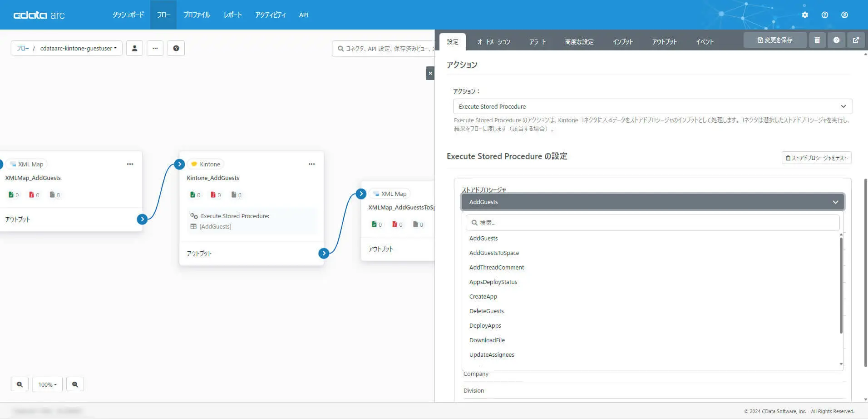Switch to the アラート tab
Screen dimensions: 868x419
[x=538, y=42]
